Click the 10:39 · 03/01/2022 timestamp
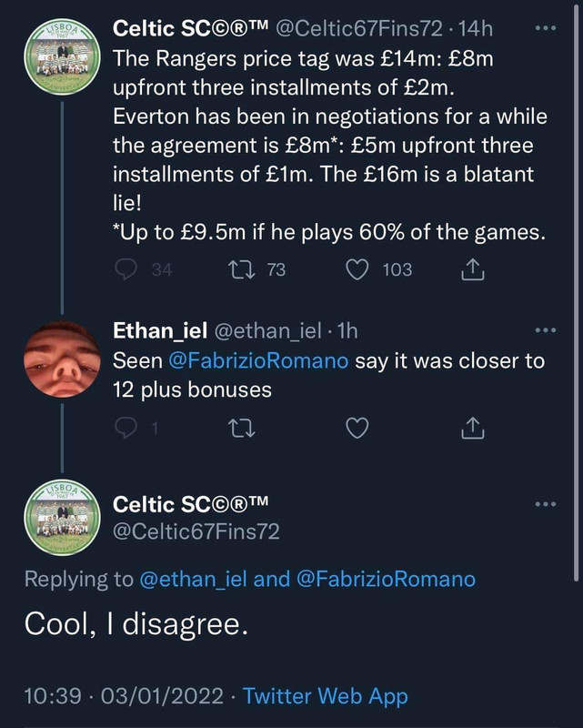The height and width of the screenshot is (728, 583). (x=121, y=697)
